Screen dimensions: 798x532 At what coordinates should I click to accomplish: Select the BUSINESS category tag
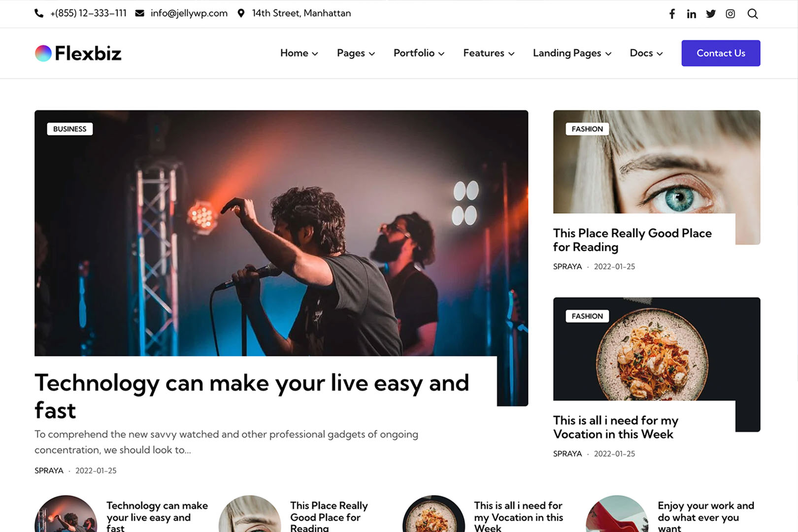pyautogui.click(x=69, y=129)
